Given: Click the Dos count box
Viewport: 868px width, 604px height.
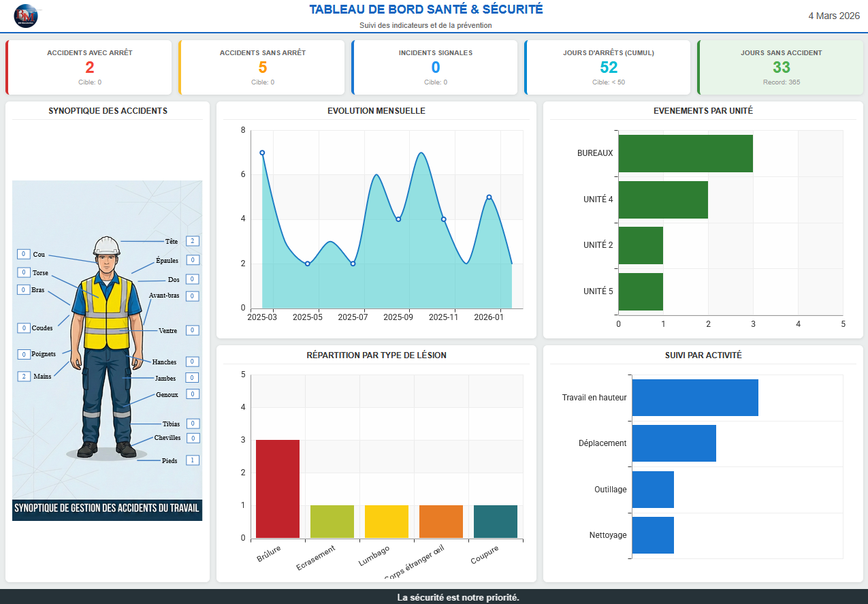Looking at the screenshot, I should (193, 279).
